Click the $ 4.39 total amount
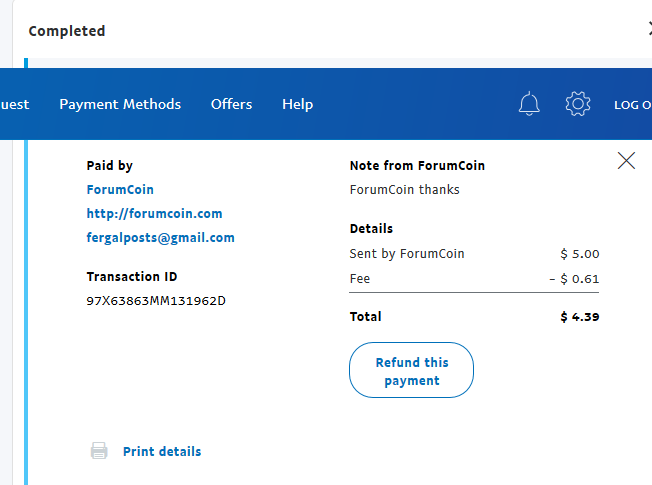This screenshot has width=652, height=485. pyautogui.click(x=580, y=317)
